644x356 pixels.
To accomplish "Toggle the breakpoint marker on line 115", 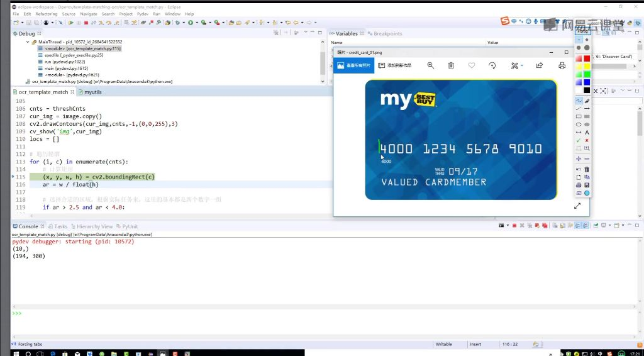I will point(14,177).
